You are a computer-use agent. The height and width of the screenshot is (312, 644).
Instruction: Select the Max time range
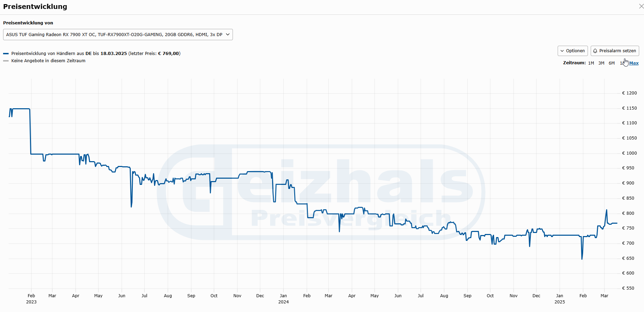[634, 63]
